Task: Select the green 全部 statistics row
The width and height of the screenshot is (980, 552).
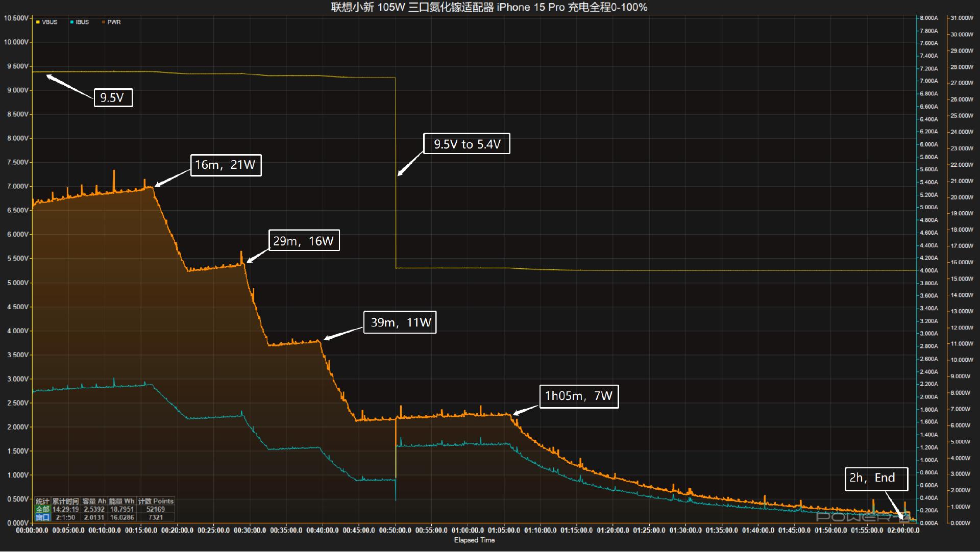Action: 42,509
